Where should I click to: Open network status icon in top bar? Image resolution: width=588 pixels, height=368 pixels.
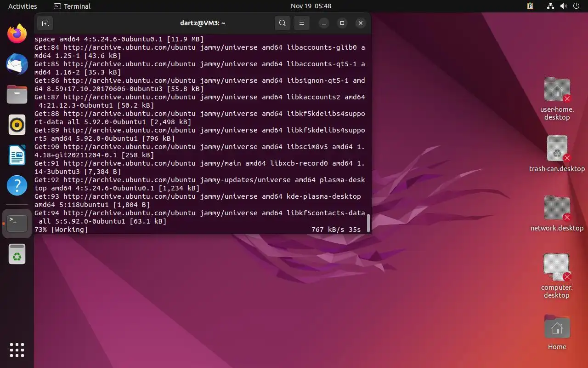[550, 6]
